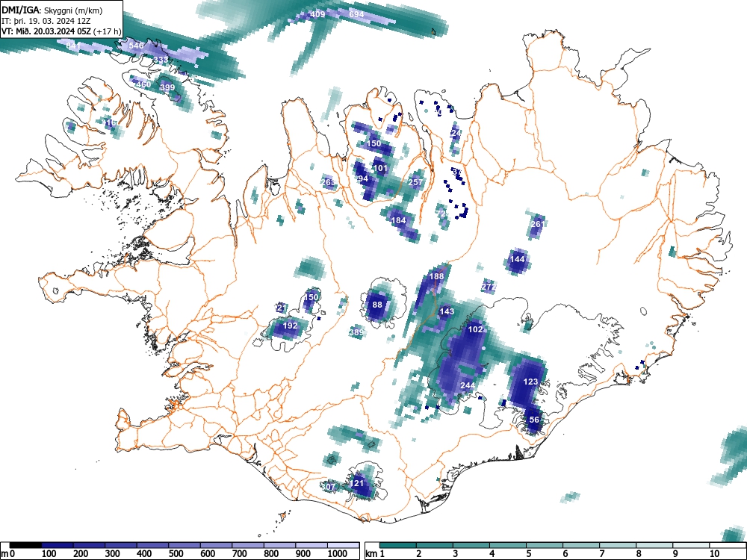Click the 123 visibility value
Screen dimensions: 747x560
click(x=530, y=382)
